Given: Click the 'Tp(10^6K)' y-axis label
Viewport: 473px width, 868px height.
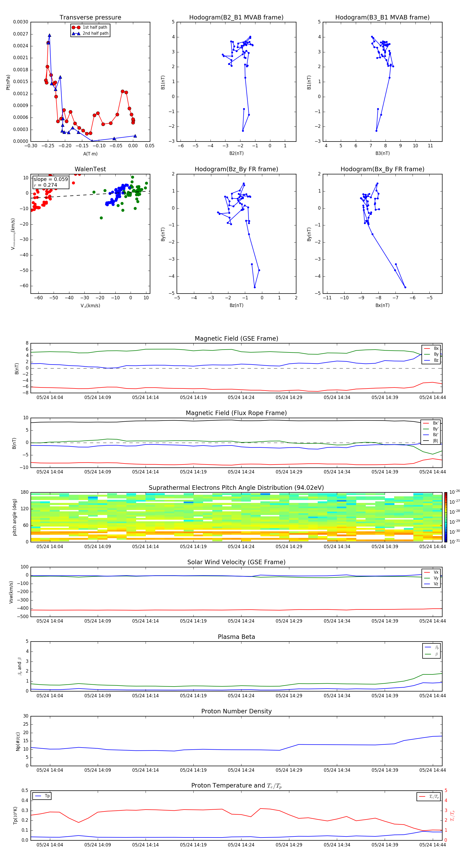Looking at the screenshot, I should point(15,816).
